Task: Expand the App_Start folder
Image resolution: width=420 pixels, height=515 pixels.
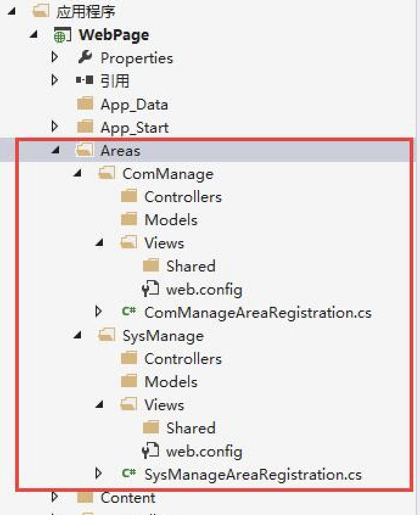Action: (55, 127)
